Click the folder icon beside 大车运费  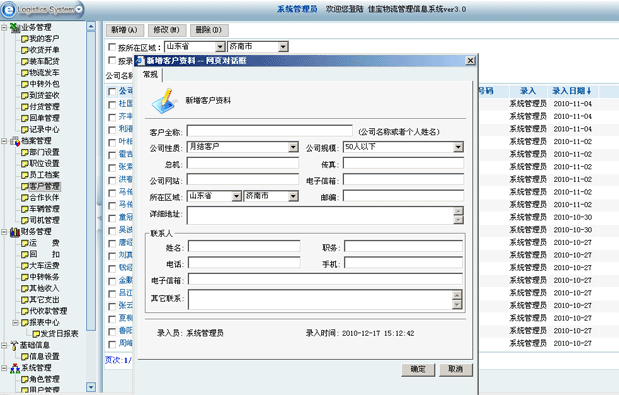tap(25, 266)
